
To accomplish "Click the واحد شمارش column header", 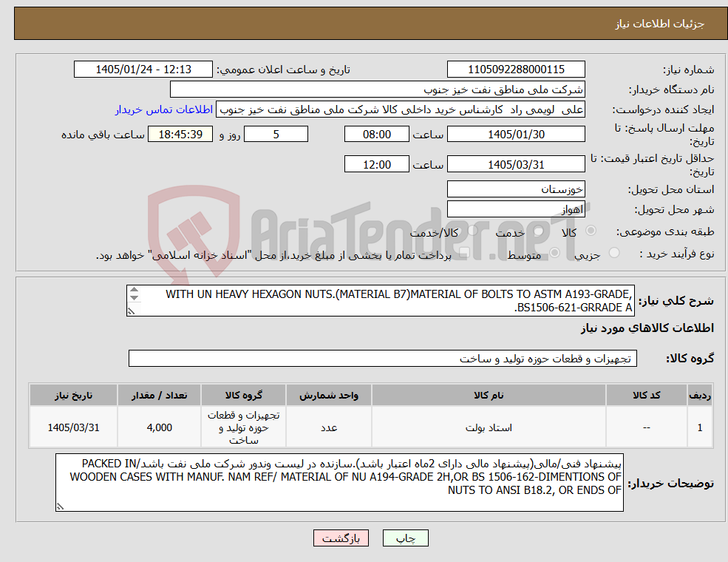I will coord(329,396).
